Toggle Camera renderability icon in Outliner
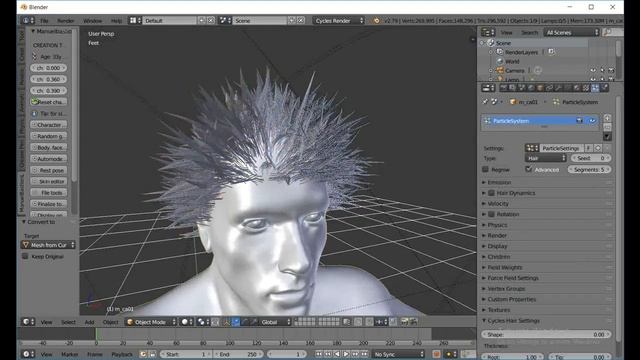This screenshot has height=360, width=640. coord(611,71)
